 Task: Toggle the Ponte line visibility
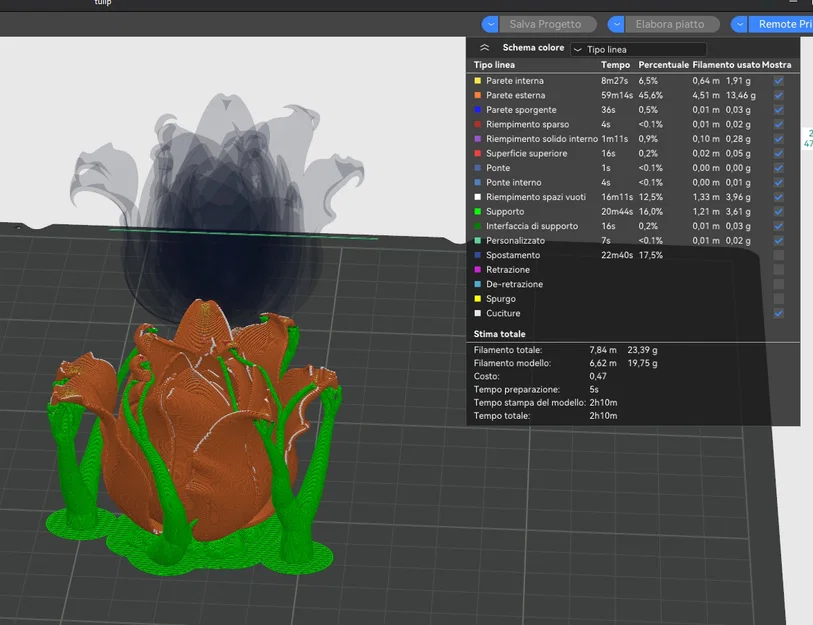[x=778, y=168]
